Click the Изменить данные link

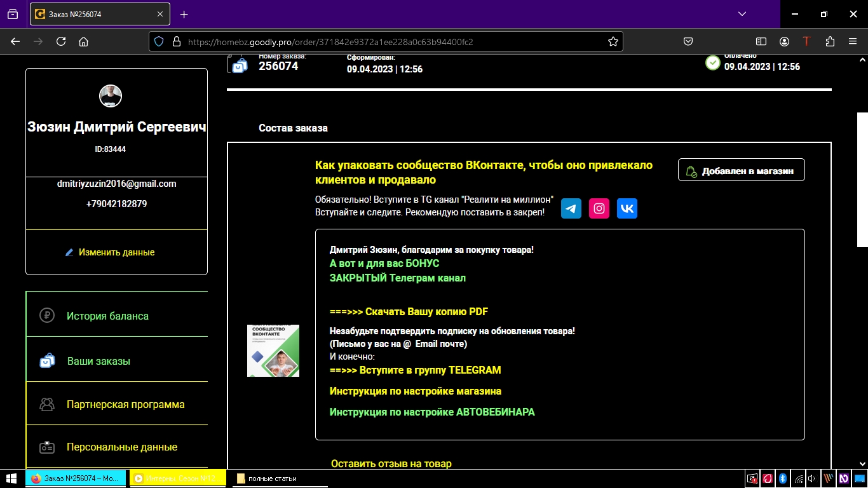point(116,252)
